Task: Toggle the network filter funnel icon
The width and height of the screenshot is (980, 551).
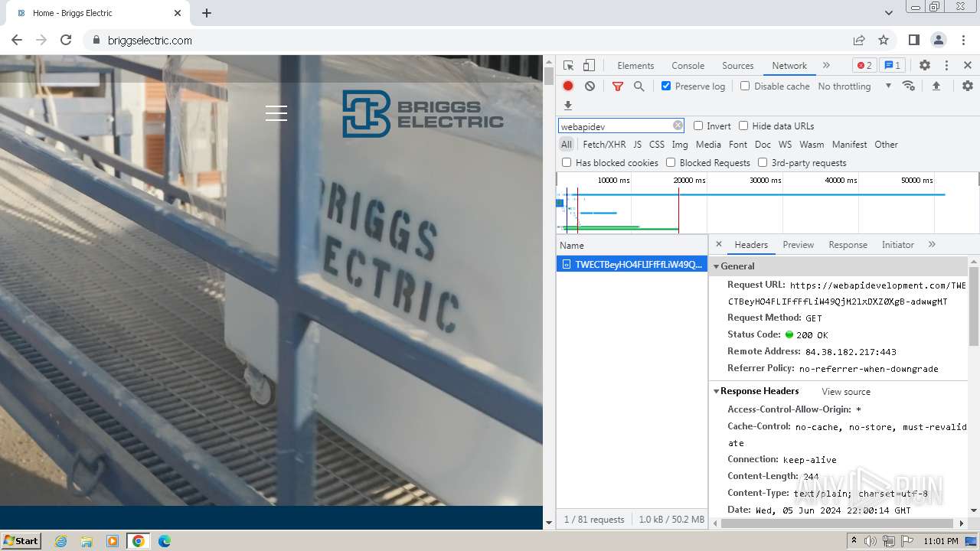Action: 618,86
